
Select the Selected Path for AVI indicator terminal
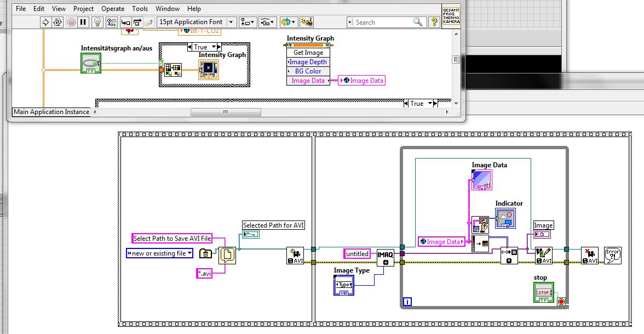click(251, 234)
